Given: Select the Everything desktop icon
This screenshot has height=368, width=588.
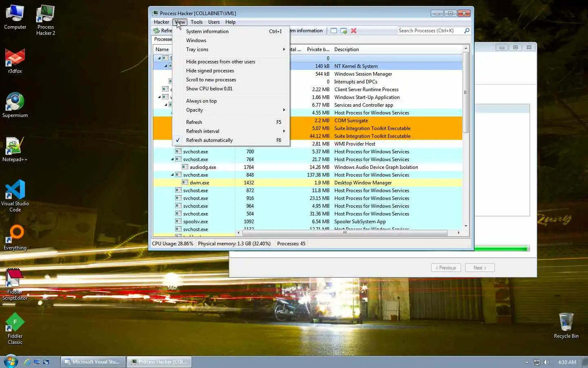Looking at the screenshot, I should click(15, 238).
